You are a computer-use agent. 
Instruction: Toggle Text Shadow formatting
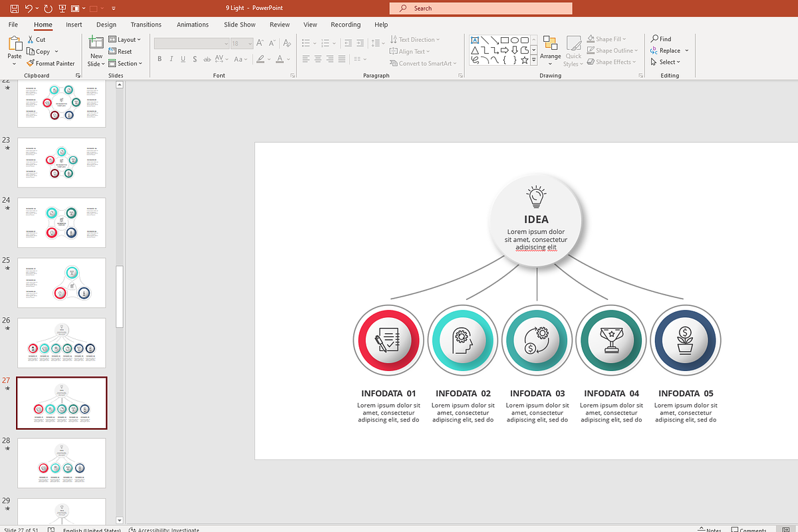pos(196,59)
